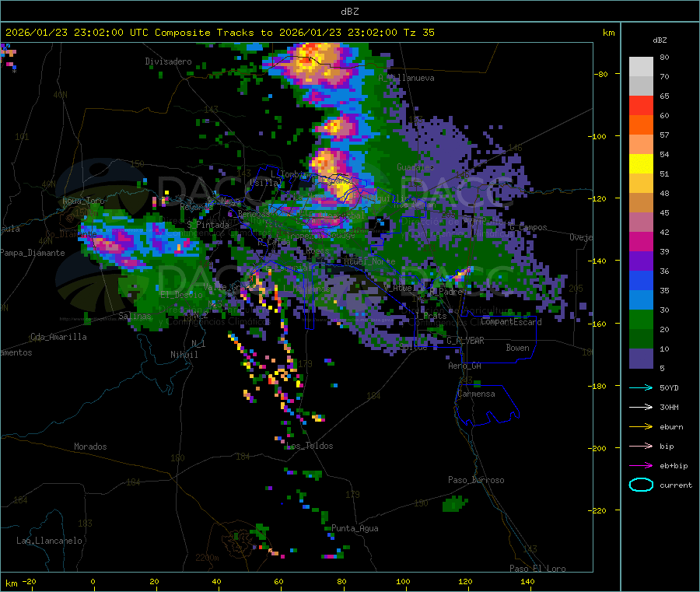
Task: Click the white 30HM arrow in legend
Action: click(x=641, y=407)
